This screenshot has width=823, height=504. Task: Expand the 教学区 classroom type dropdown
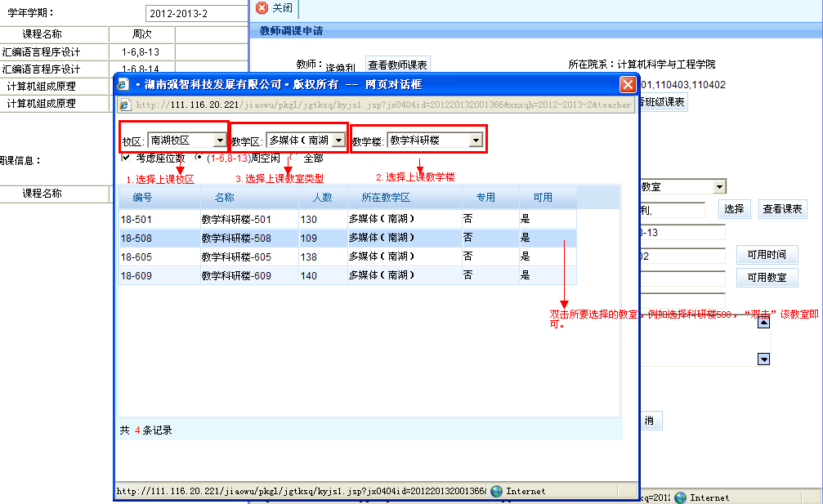pos(338,140)
